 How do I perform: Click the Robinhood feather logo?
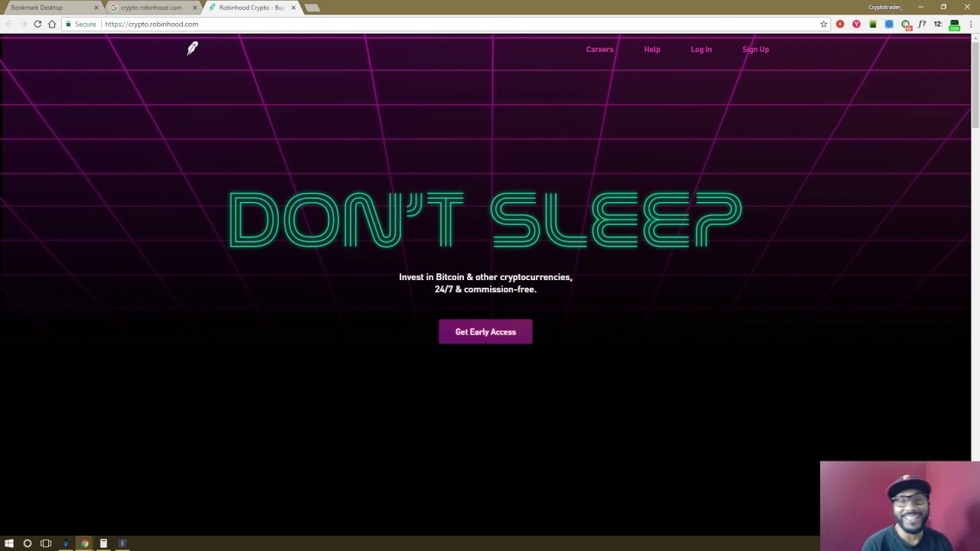[x=192, y=49]
